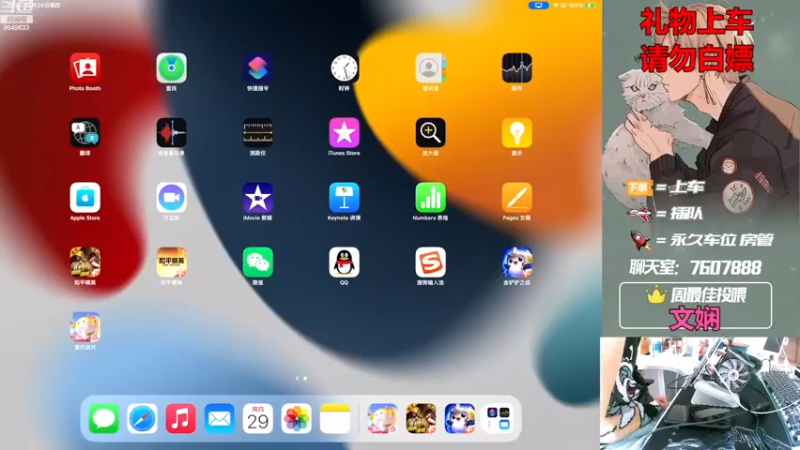The width and height of the screenshot is (800, 450).
Task: Open Calendar showing 29 in dock
Action: 258,418
